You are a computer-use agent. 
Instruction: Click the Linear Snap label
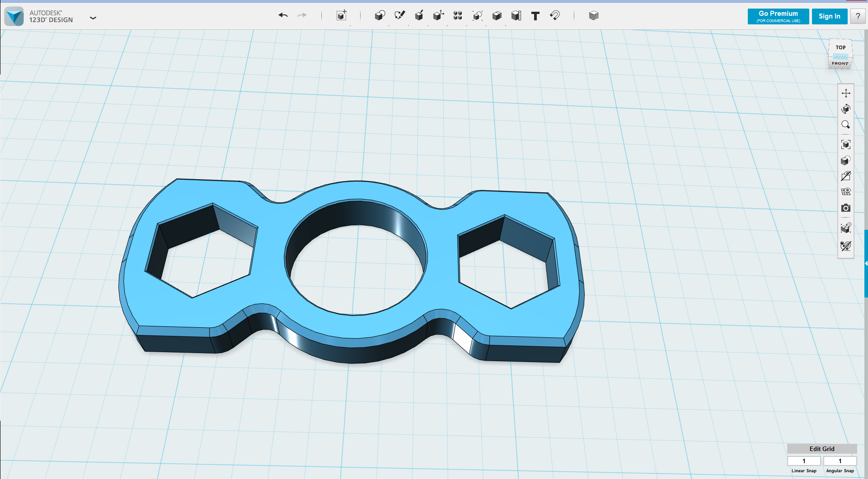tap(804, 471)
